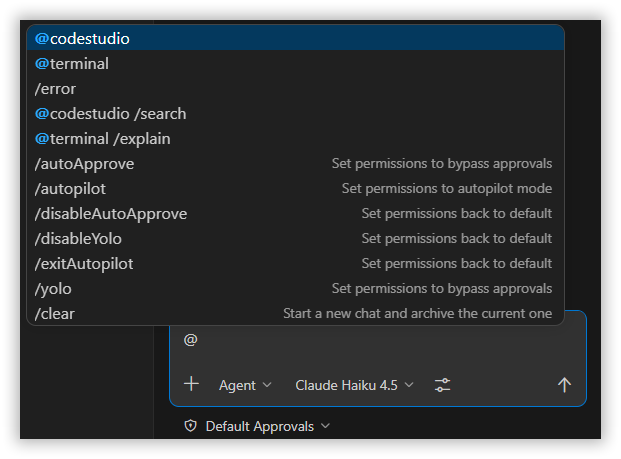Select the /autopilot command
The image size is (621, 459).
click(x=295, y=189)
